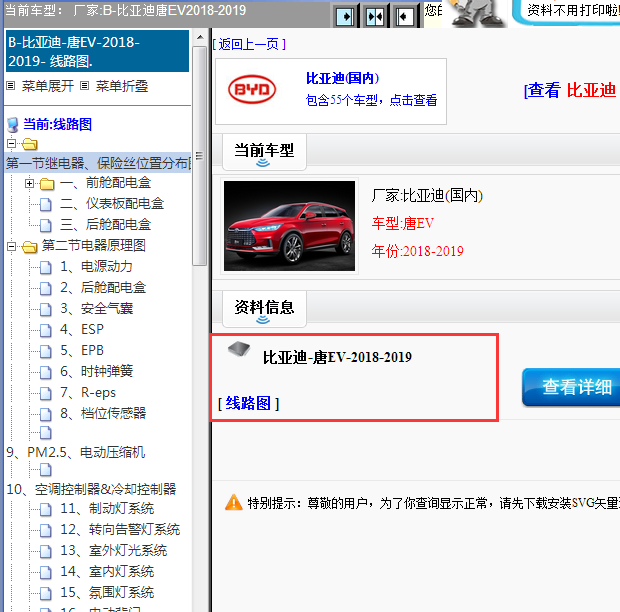The image size is (620, 612).
Task: Click the 当前:线路图 link
Action: (58, 124)
